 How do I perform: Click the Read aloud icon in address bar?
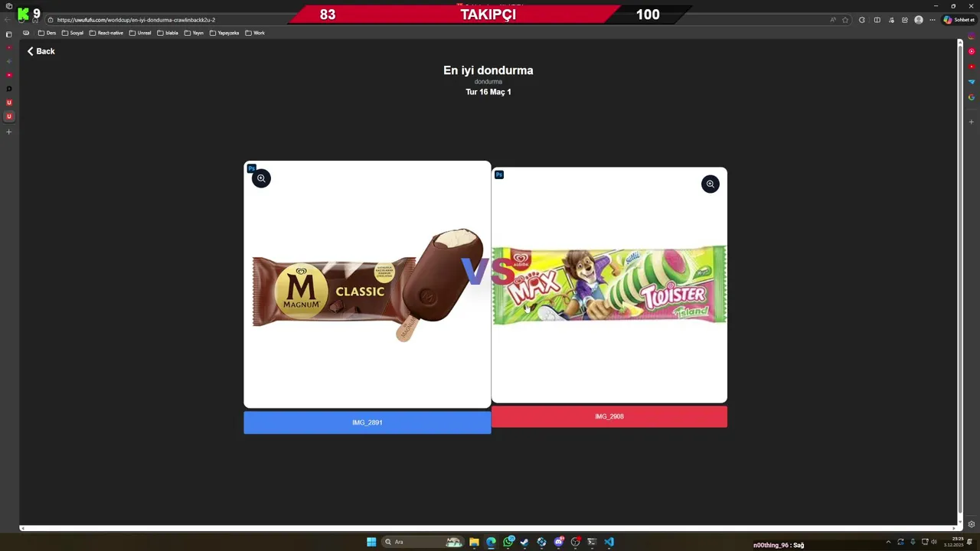pyautogui.click(x=833, y=20)
